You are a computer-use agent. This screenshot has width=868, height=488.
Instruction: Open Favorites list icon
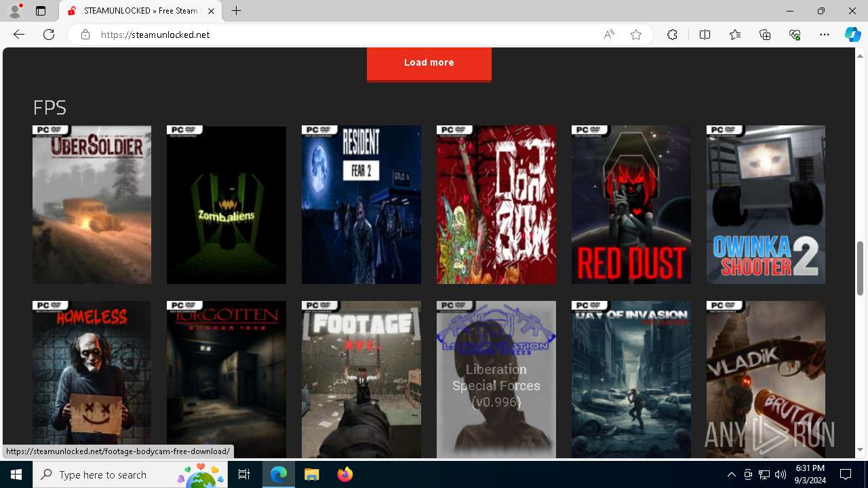(735, 35)
